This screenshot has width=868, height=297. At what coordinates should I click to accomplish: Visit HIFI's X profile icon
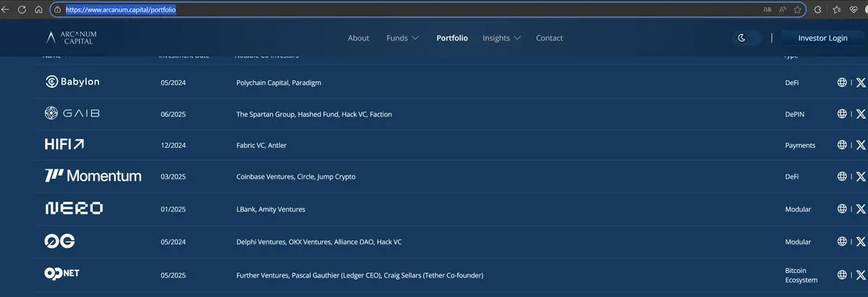click(x=861, y=145)
